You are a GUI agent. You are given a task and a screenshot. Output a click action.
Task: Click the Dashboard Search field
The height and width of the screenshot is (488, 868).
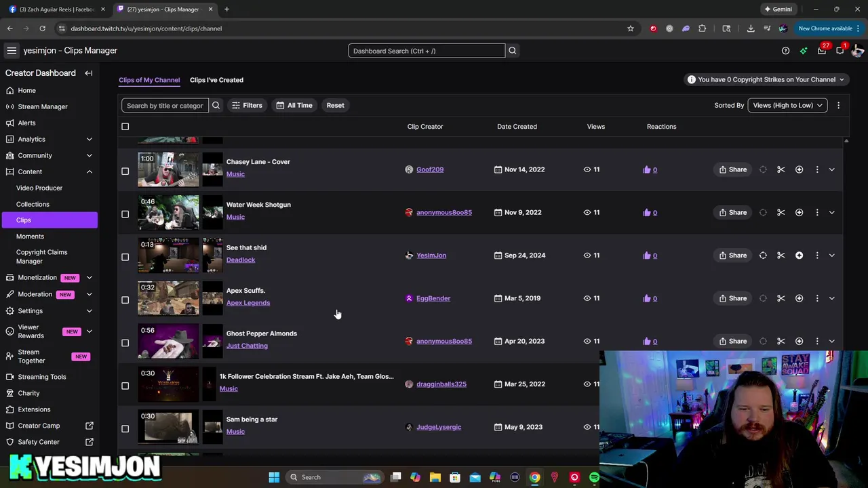[x=427, y=51]
